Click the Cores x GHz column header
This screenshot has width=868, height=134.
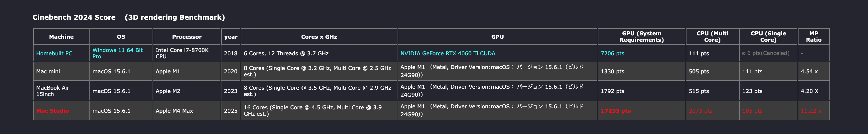pos(319,36)
